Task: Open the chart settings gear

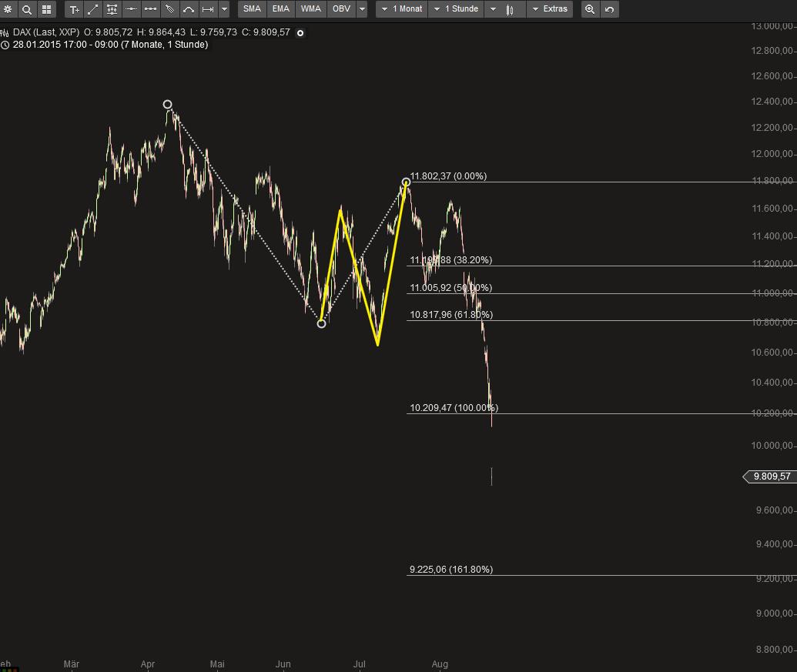Action: click(8, 9)
